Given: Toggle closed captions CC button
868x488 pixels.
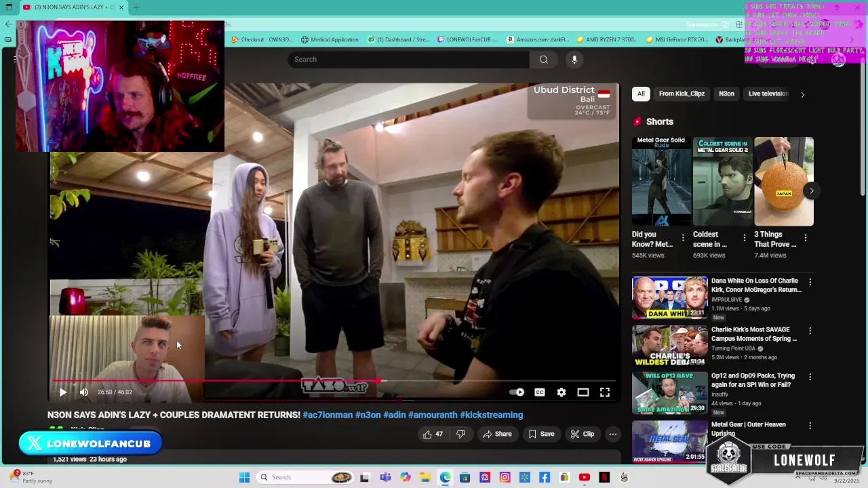Looking at the screenshot, I should (x=540, y=392).
